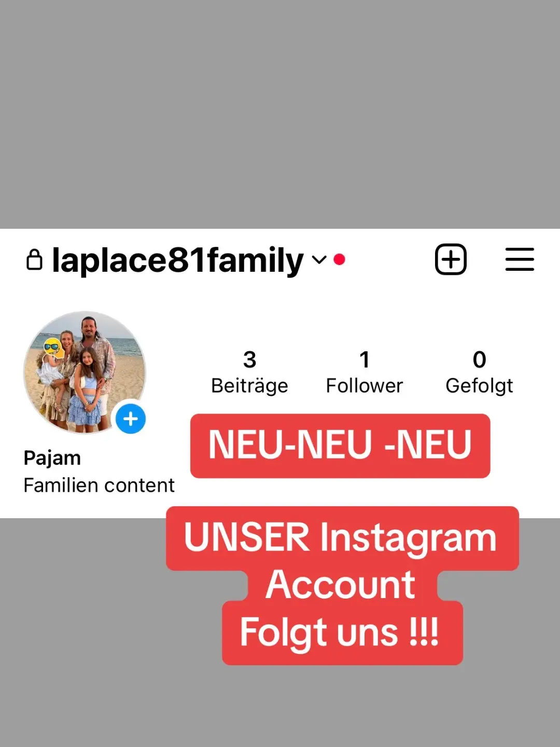Open the 0 Gefolgt following list
Viewport: 560px width, 747px height.
pos(479,372)
